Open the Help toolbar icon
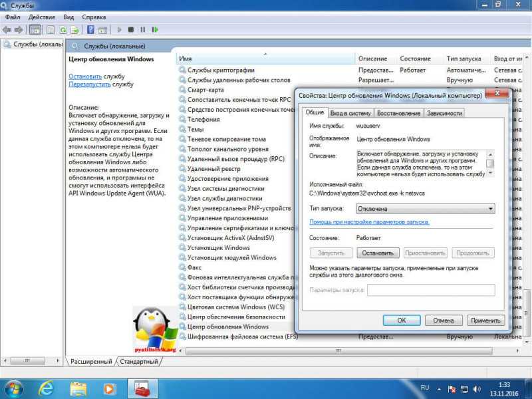The height and width of the screenshot is (399, 532). coord(90,29)
